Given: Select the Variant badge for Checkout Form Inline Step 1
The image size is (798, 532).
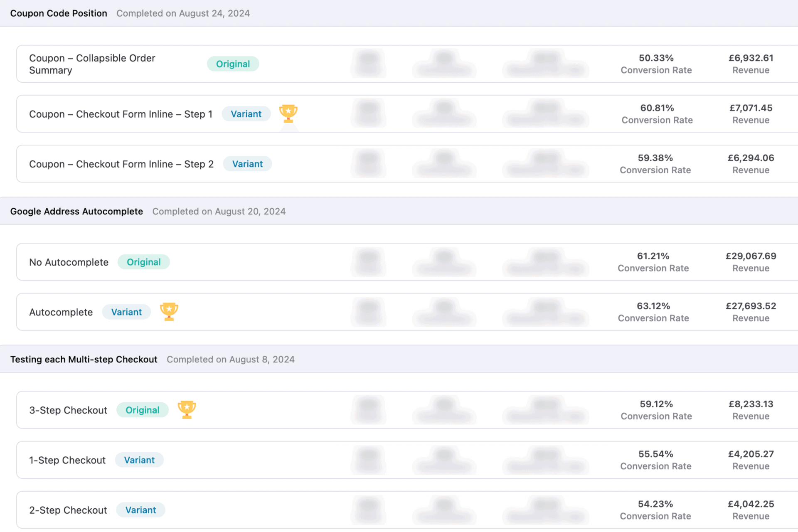Looking at the screenshot, I should point(246,114).
